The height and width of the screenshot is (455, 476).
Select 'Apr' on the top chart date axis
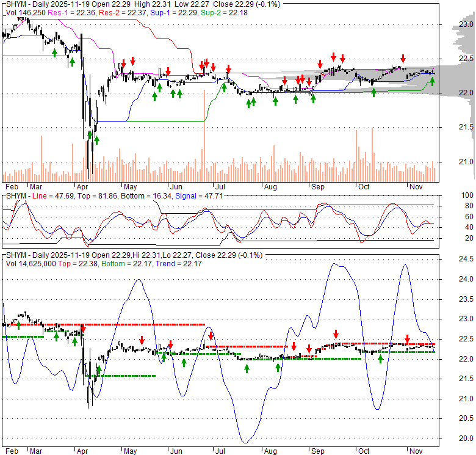[82, 186]
